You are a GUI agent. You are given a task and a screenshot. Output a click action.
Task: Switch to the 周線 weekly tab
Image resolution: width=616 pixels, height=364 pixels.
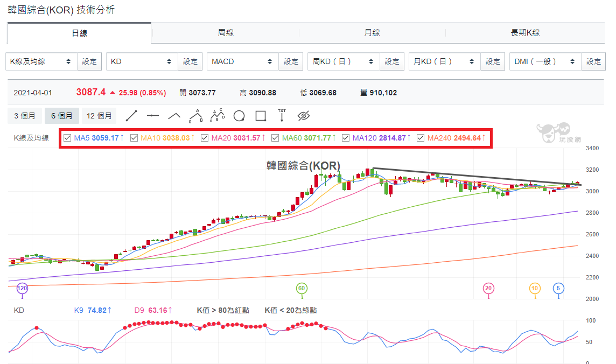pyautogui.click(x=226, y=33)
